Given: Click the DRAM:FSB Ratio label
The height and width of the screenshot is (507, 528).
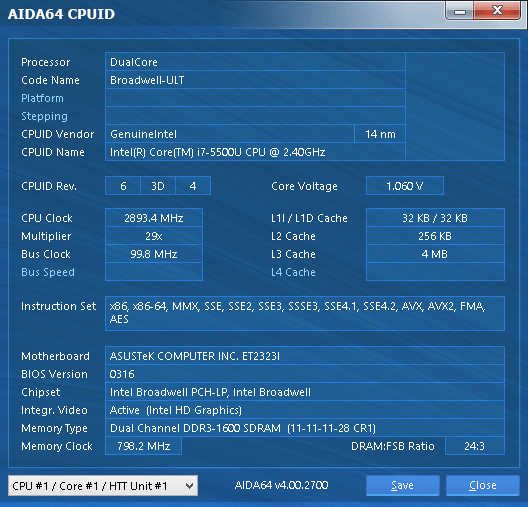Looking at the screenshot, I should coord(393,446).
